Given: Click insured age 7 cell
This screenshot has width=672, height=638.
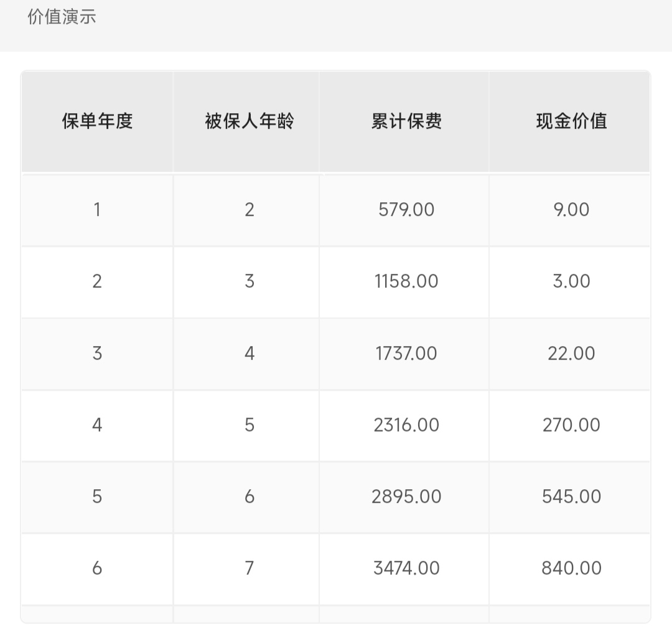Looking at the screenshot, I should [250, 568].
